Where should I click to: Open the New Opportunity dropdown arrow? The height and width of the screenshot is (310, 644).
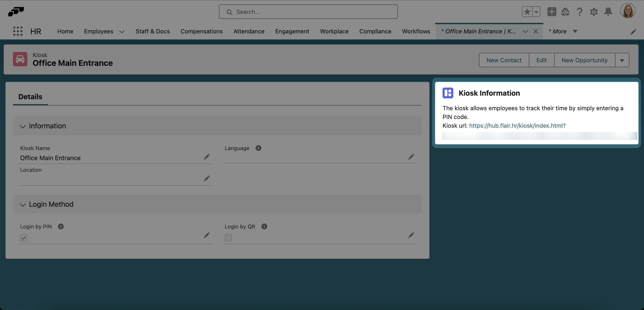[622, 60]
